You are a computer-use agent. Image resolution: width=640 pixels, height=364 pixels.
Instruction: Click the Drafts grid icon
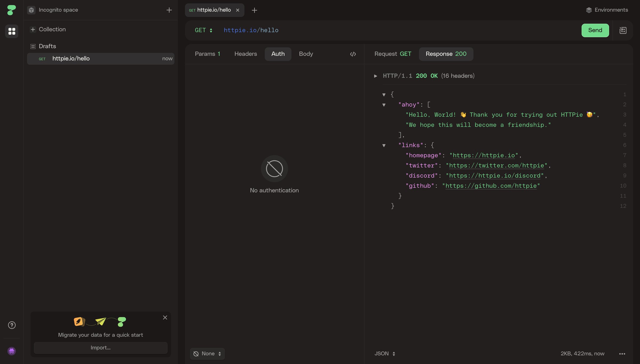pyautogui.click(x=33, y=46)
